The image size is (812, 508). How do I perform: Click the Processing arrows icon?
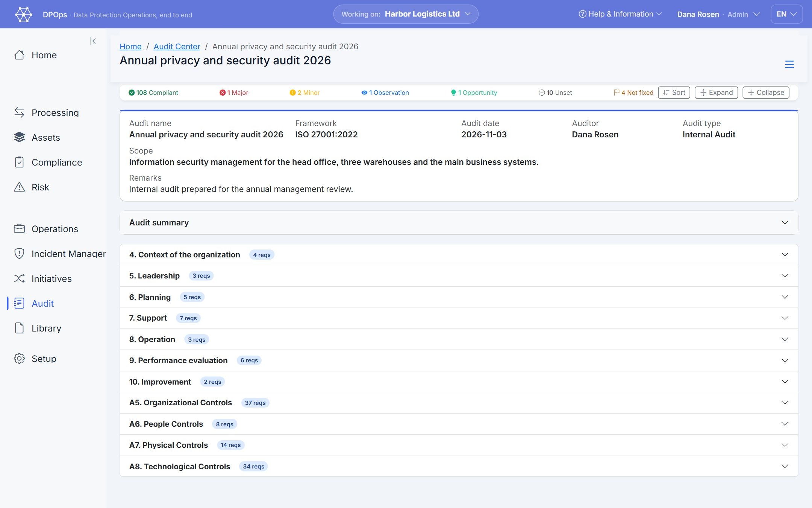pyautogui.click(x=19, y=112)
